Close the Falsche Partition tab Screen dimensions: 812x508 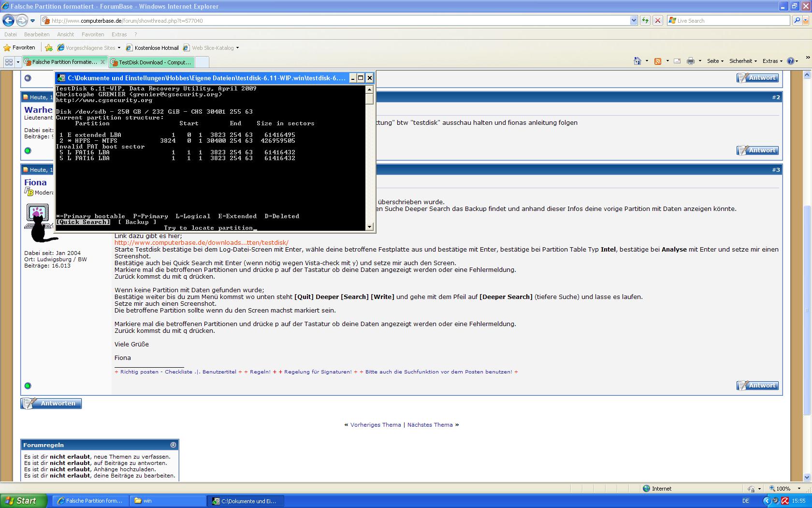click(102, 62)
